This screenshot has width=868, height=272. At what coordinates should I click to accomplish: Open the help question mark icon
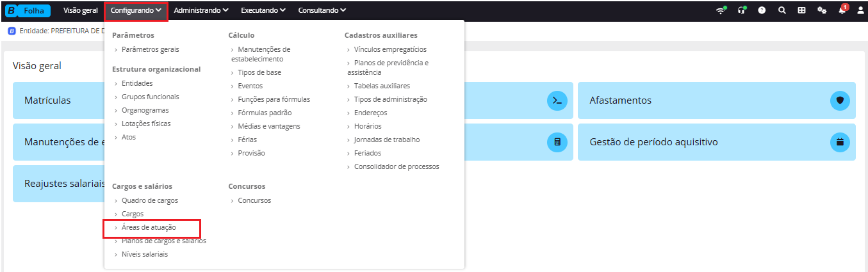click(762, 10)
